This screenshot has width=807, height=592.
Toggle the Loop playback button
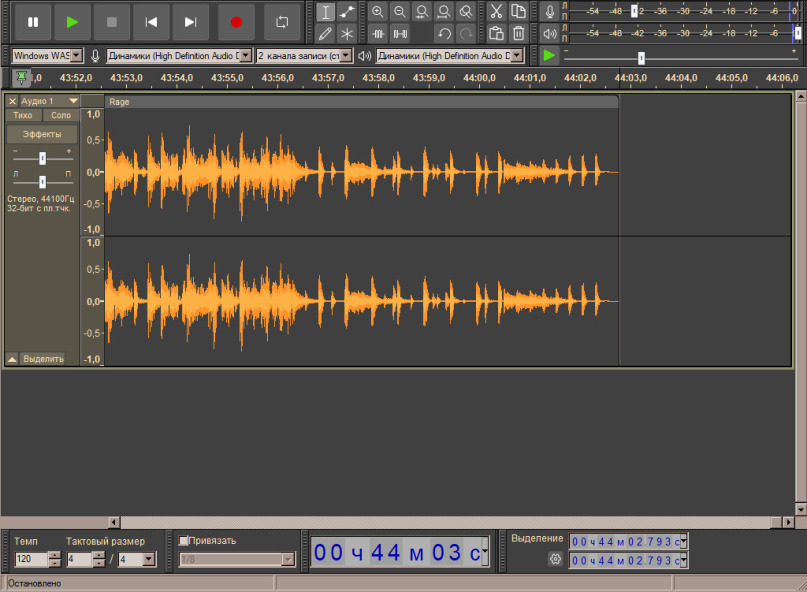click(x=283, y=21)
